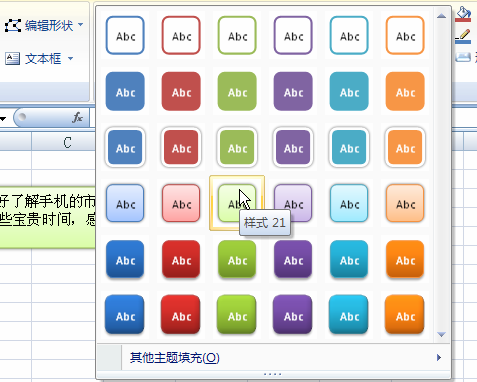
Task: Click the green text box shape on sheet
Action: point(48,217)
